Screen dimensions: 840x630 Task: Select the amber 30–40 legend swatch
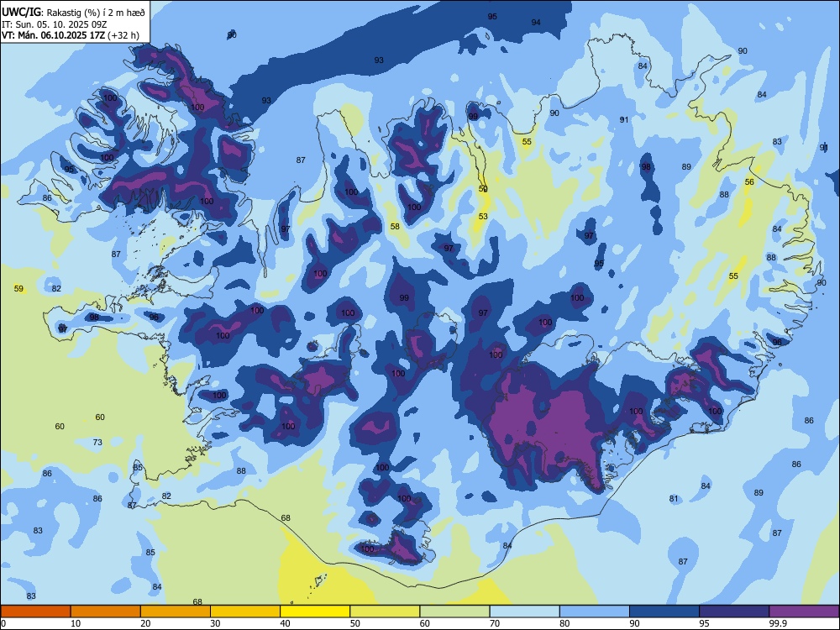tap(245, 612)
